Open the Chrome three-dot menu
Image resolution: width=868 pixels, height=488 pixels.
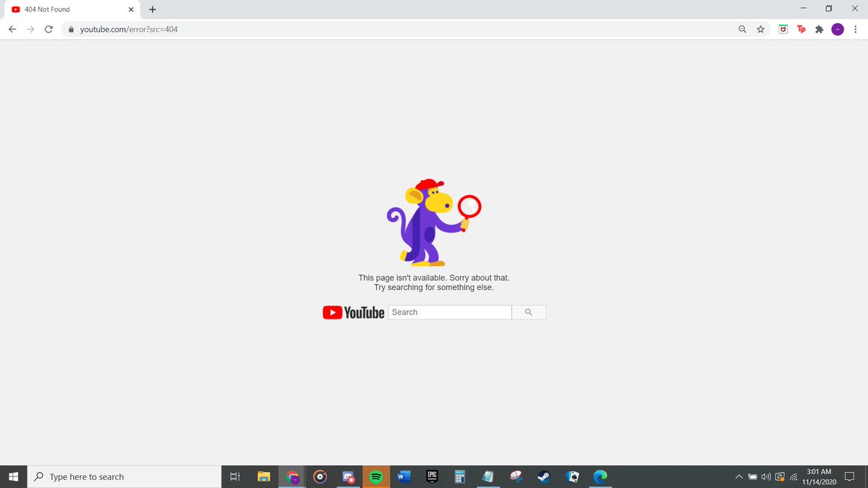pyautogui.click(x=856, y=30)
